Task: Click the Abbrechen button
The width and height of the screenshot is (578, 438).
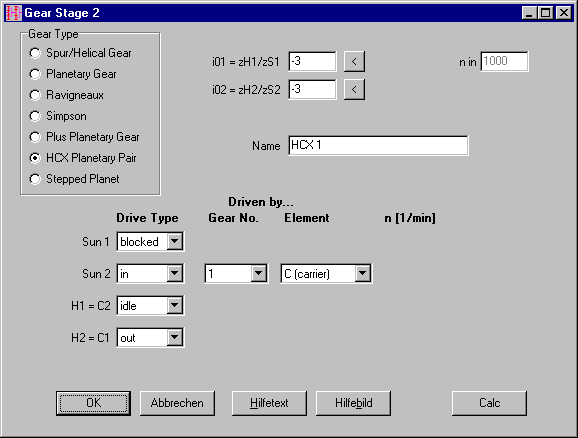Action: [177, 403]
